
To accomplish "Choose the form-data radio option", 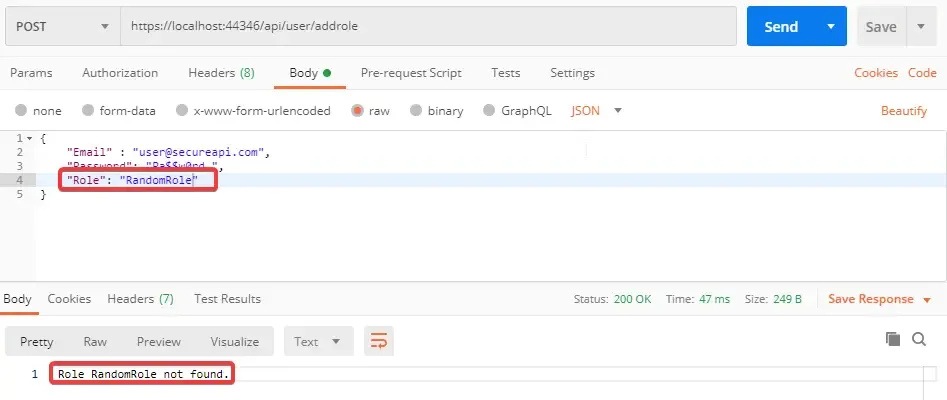I will pos(88,111).
